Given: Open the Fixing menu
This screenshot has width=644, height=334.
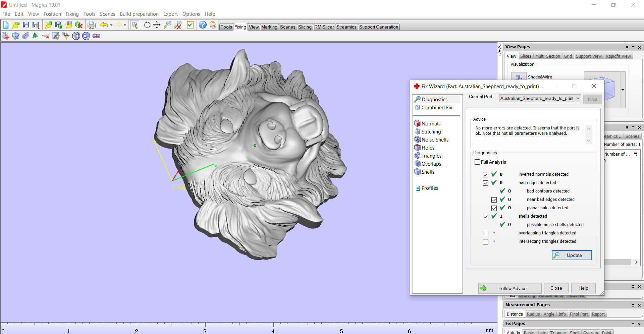Looking at the screenshot, I should pyautogui.click(x=72, y=14).
